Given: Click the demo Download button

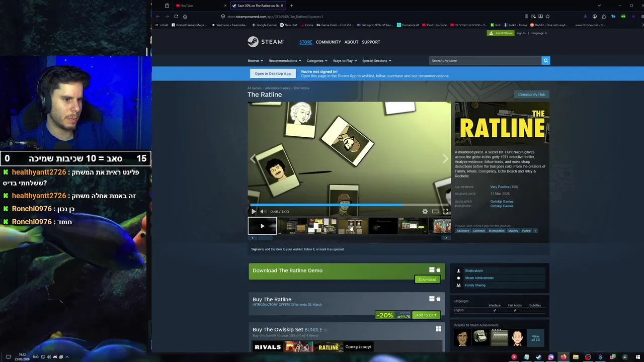Looking at the screenshot, I should click(x=427, y=280).
